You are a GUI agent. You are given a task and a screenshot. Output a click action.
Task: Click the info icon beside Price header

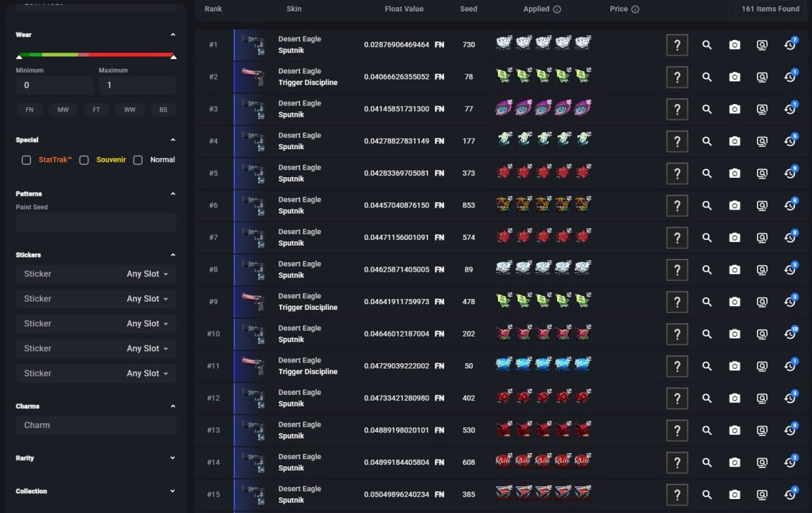[635, 10]
